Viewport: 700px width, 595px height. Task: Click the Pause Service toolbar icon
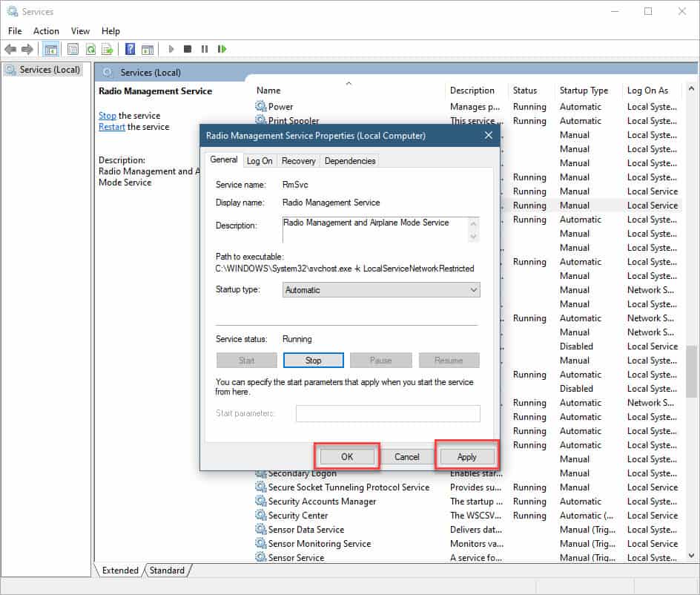pos(205,49)
